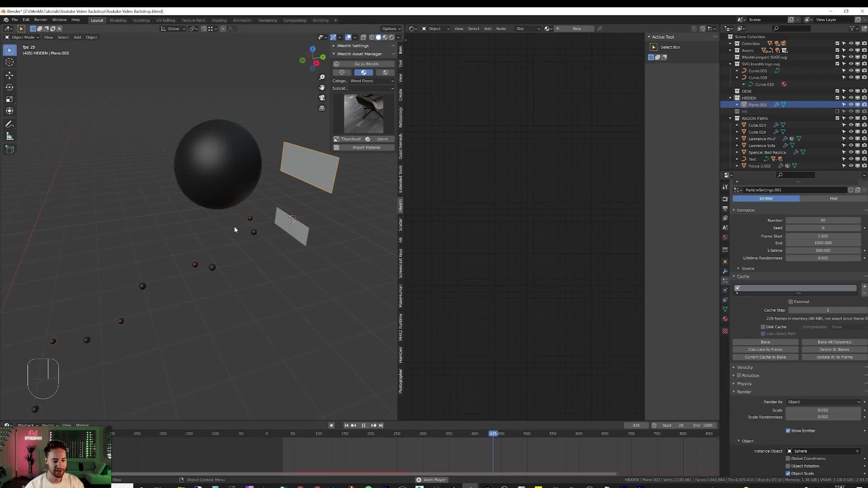Toggle visibility eye of Lawrence Sofa

pos(851,145)
